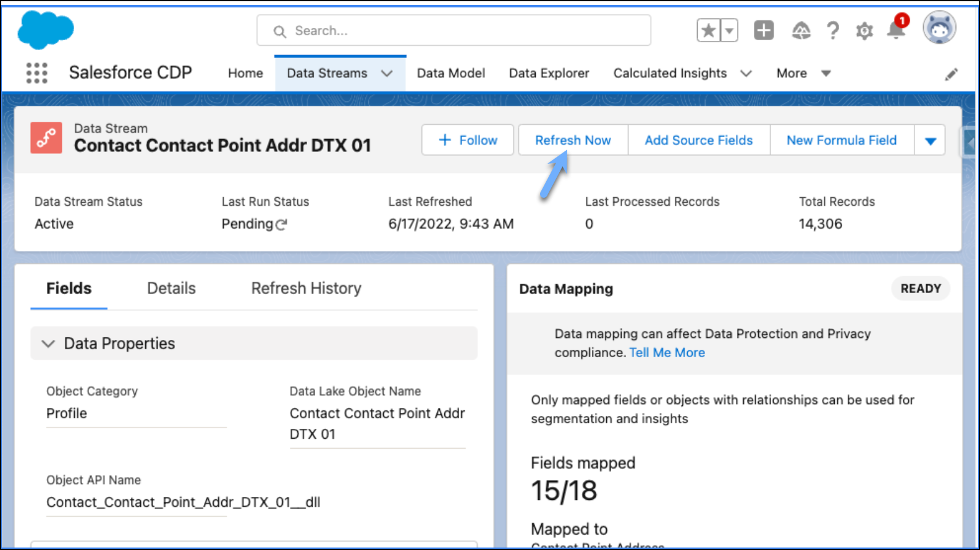980x550 pixels.
Task: Click Add Source Fields
Action: (x=699, y=140)
